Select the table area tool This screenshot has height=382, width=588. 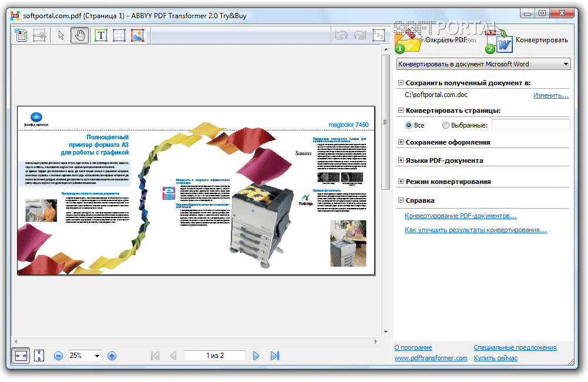pyautogui.click(x=119, y=35)
